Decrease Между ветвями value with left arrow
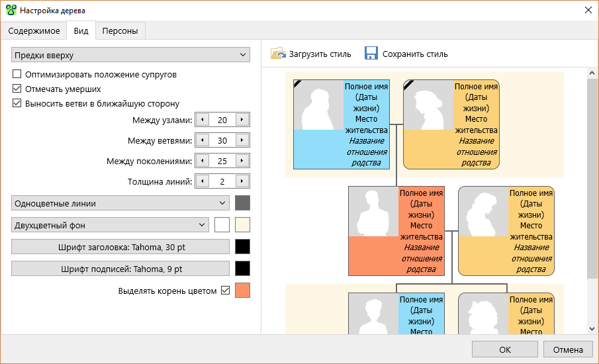Image resolution: width=599 pixels, height=364 pixels. coord(201,140)
